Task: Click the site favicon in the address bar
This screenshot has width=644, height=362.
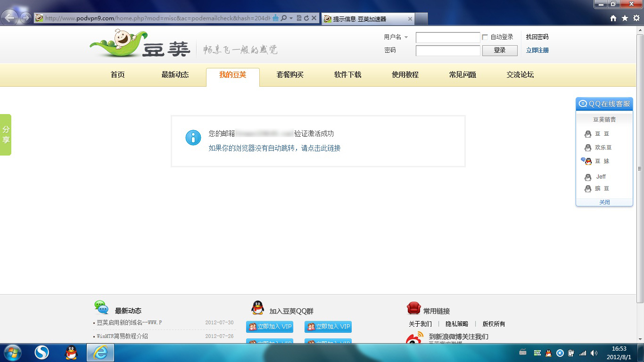Action: point(39,18)
